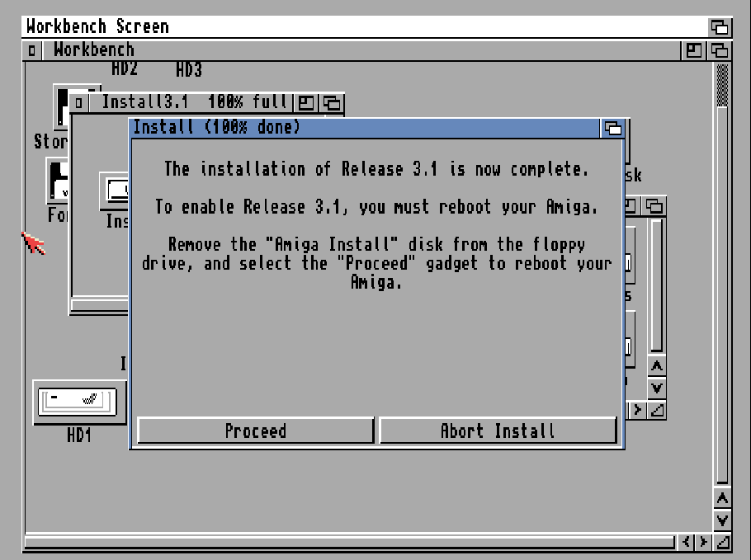The image size is (751, 560).
Task: Select the HD1 hard drive icon
Action: (x=78, y=402)
